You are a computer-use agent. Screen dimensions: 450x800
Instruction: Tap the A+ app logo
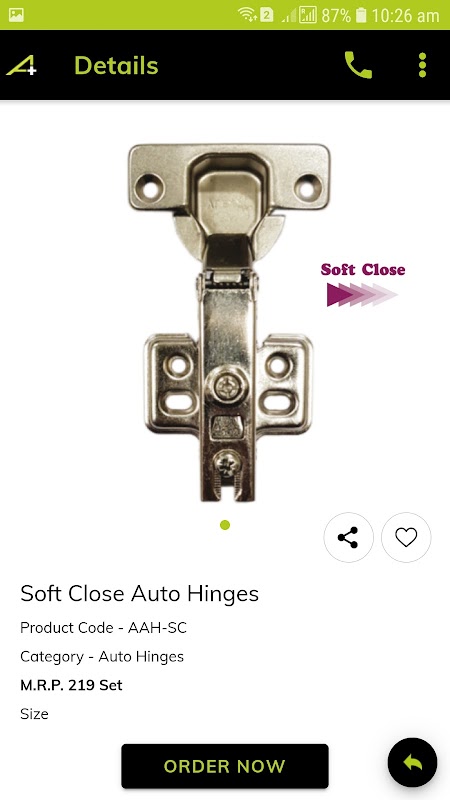click(21, 65)
